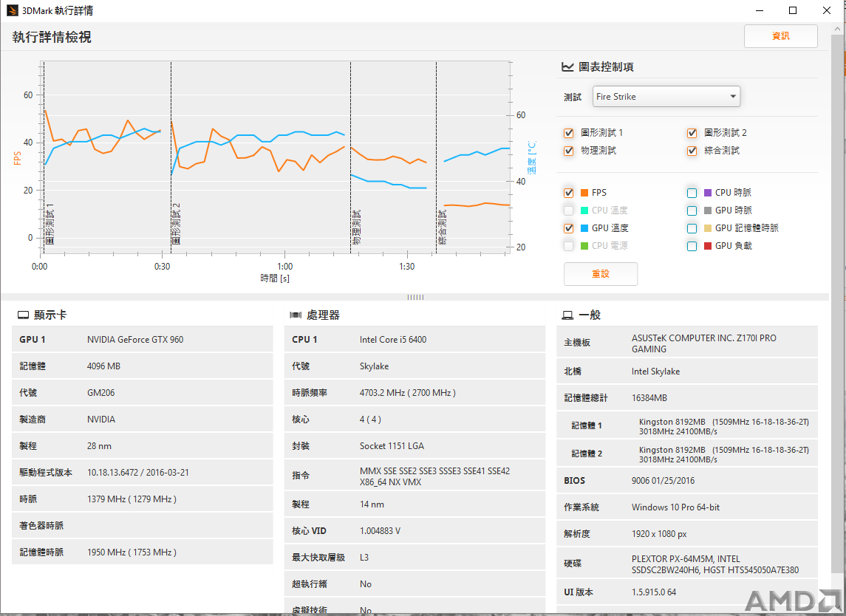
Task: Click the 記憶體 2 Kingston 8192MB value
Action: [x=724, y=454]
